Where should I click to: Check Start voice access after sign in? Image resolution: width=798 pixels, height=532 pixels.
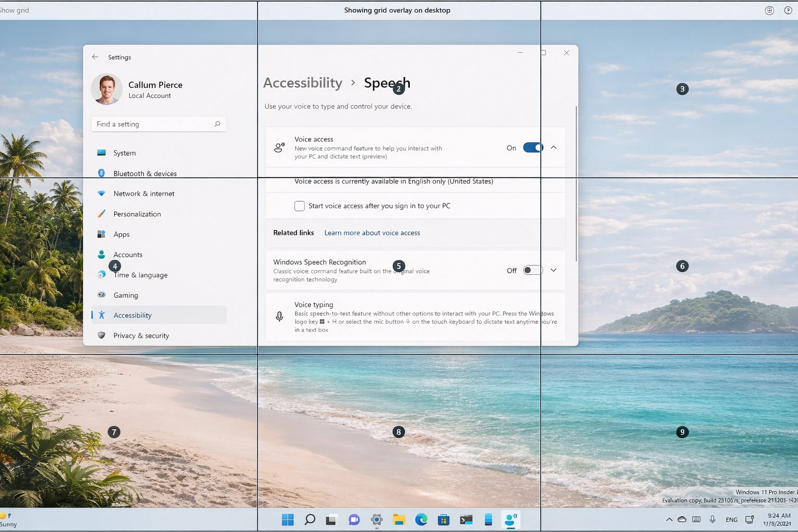pos(300,206)
